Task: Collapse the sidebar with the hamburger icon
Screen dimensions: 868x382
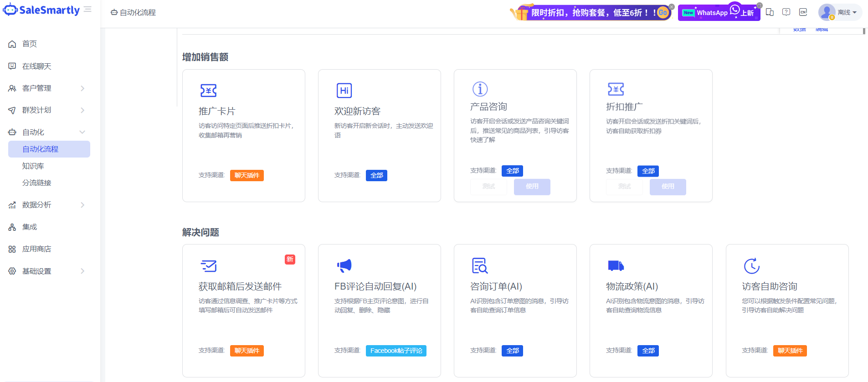Action: (x=88, y=10)
